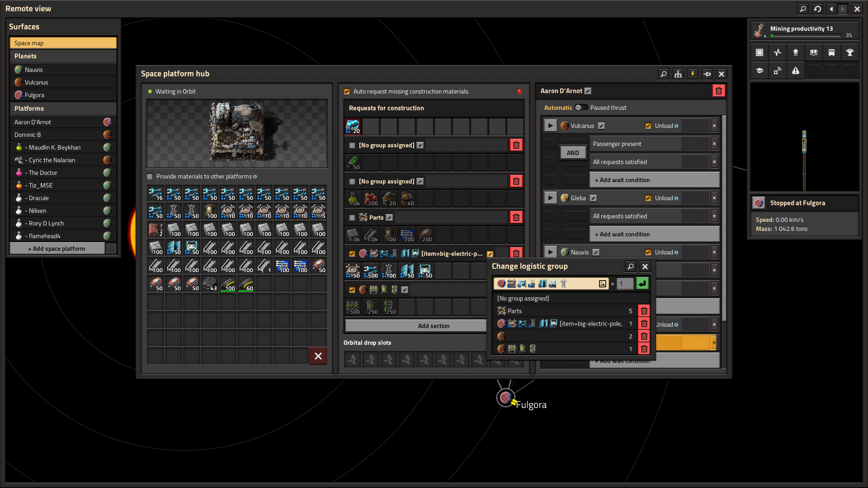868x488 pixels.
Task: Enable Provide materials to other platforms
Action: coord(150,177)
